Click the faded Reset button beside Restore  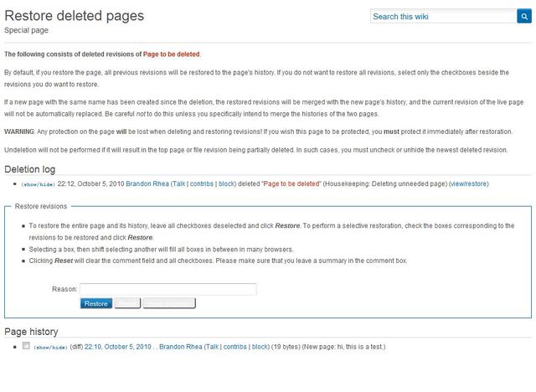(127, 303)
